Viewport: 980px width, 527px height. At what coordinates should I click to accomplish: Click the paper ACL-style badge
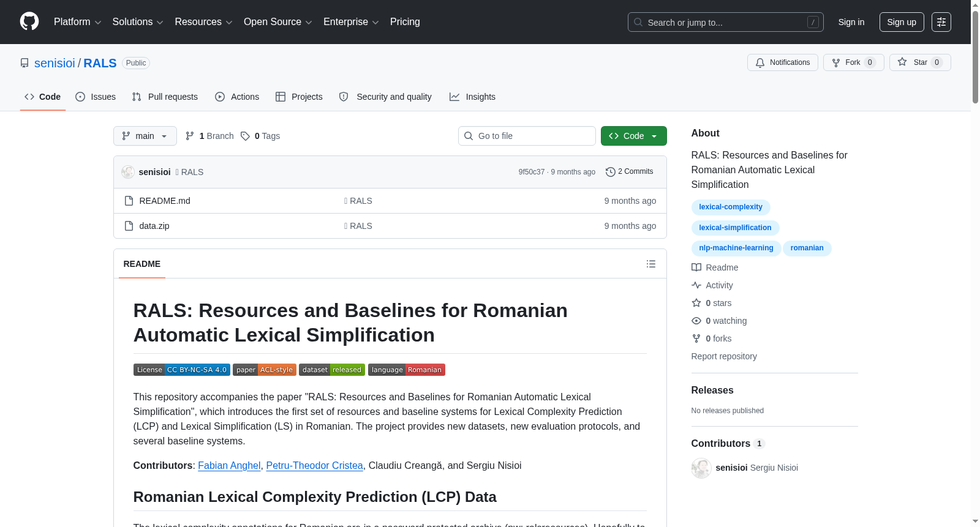coord(265,370)
